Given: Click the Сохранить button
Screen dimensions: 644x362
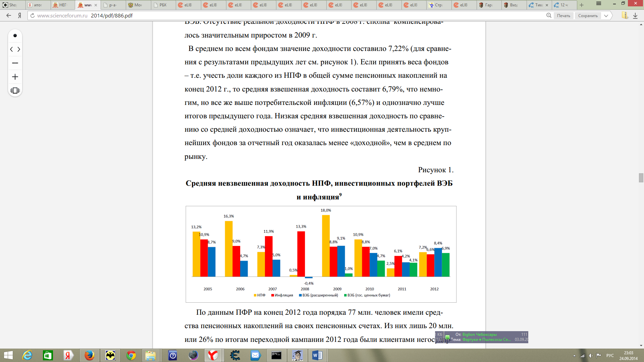Looking at the screenshot, I should coord(588,15).
